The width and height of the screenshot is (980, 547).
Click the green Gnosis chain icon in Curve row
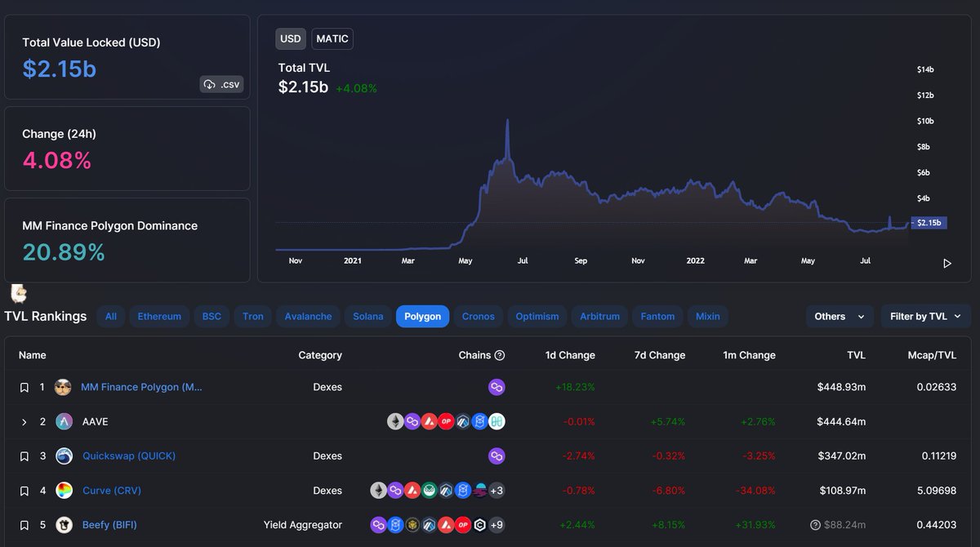[x=429, y=491]
